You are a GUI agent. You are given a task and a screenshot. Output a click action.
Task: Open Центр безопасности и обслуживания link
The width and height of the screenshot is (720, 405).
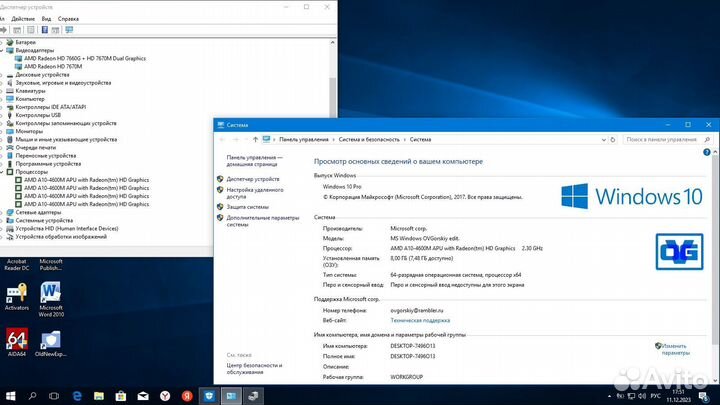[254, 369]
